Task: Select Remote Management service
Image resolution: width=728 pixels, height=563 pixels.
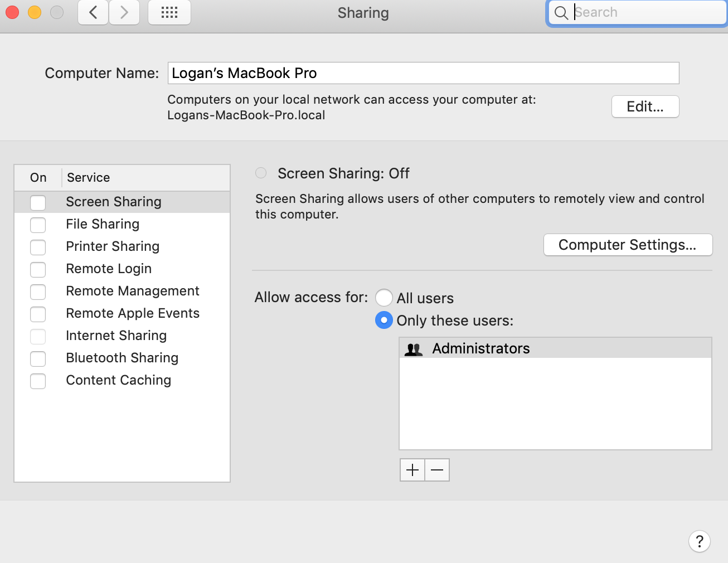Action: (x=122, y=291)
